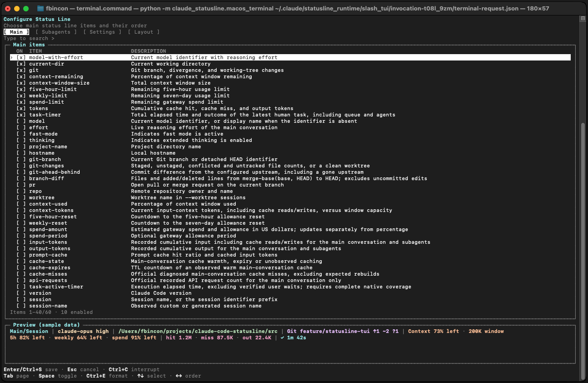Click the Space toggle hint
Image resolution: width=588 pixels, height=383 pixels.
tap(58, 376)
